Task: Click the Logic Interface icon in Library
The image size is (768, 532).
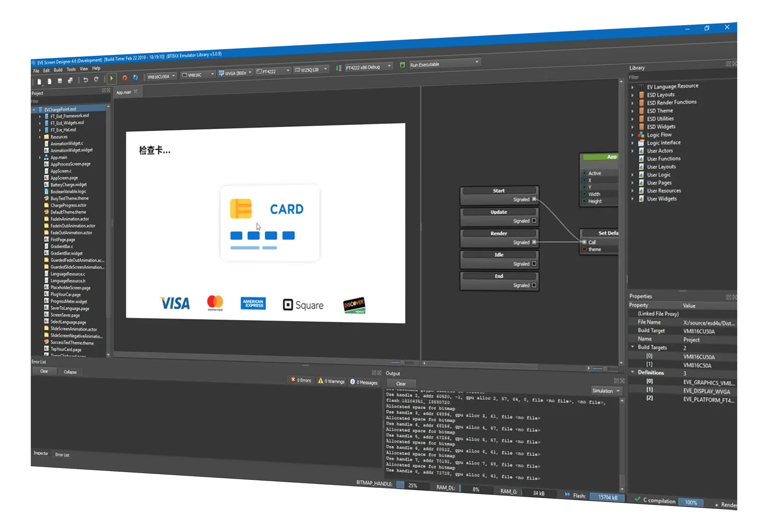Action: (641, 143)
